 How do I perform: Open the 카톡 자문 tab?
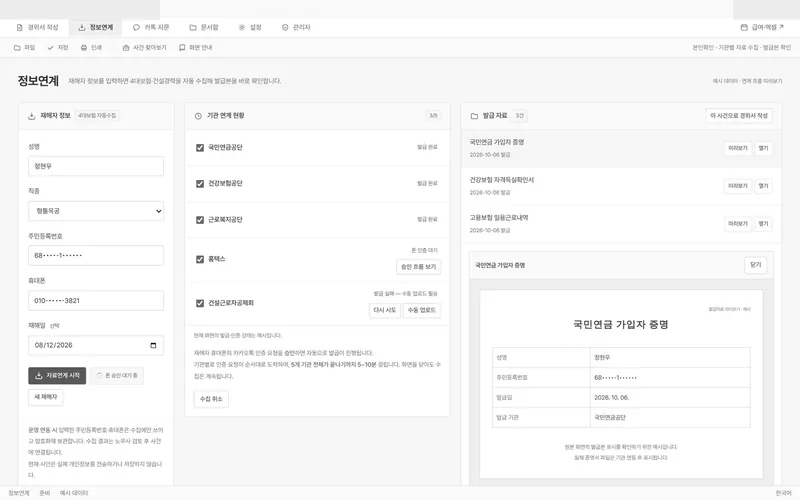pos(151,28)
